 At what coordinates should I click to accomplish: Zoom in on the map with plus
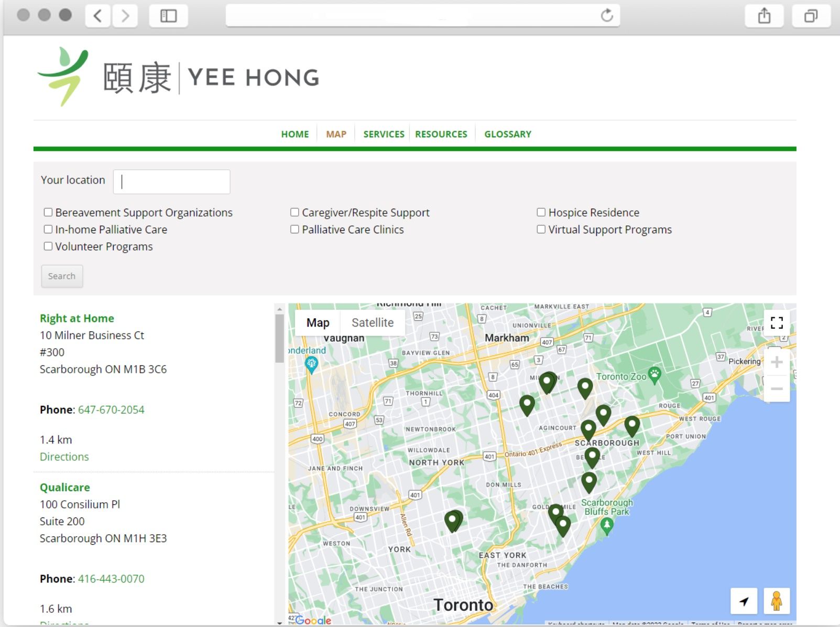pyautogui.click(x=777, y=362)
